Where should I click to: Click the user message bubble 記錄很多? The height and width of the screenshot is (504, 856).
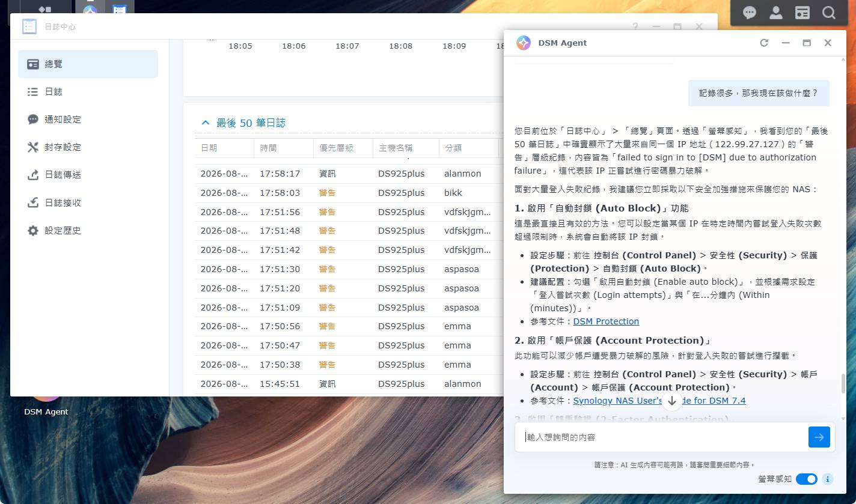[x=759, y=93]
